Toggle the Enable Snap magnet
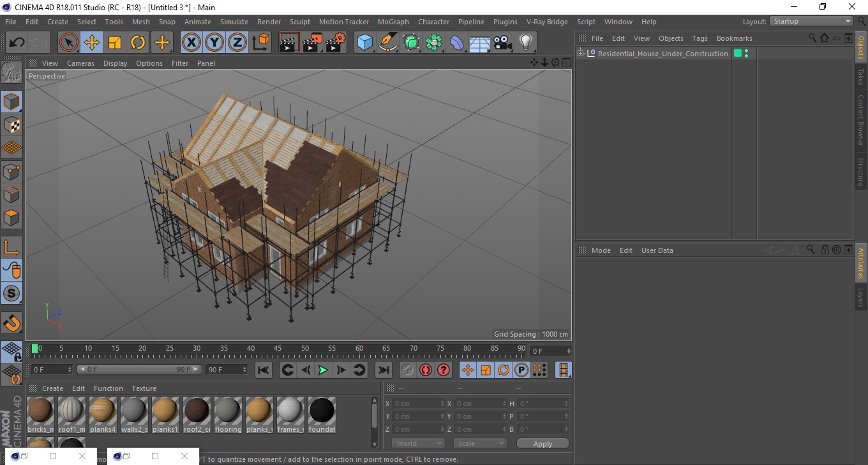868x465 pixels. pos(11,323)
